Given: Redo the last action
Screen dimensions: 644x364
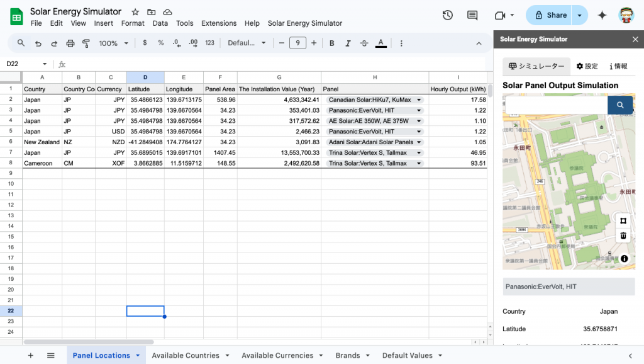Looking at the screenshot, I should (x=54, y=43).
